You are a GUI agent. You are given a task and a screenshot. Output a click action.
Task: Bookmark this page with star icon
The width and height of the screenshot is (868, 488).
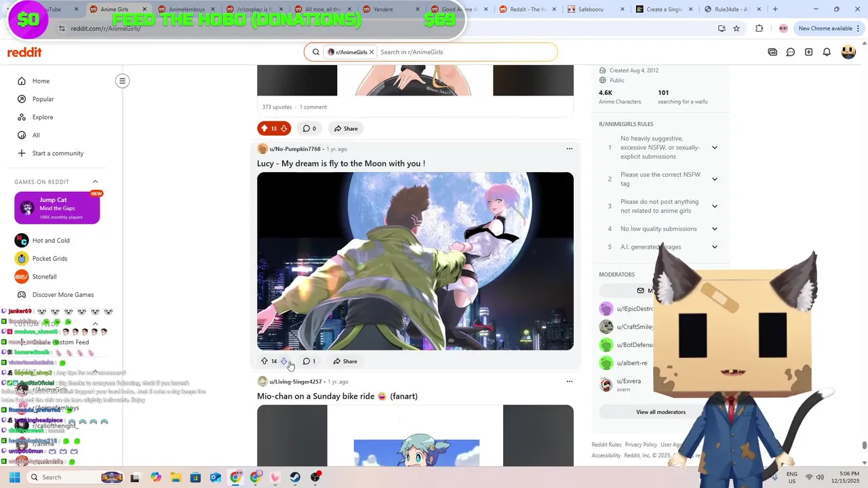tap(736, 28)
